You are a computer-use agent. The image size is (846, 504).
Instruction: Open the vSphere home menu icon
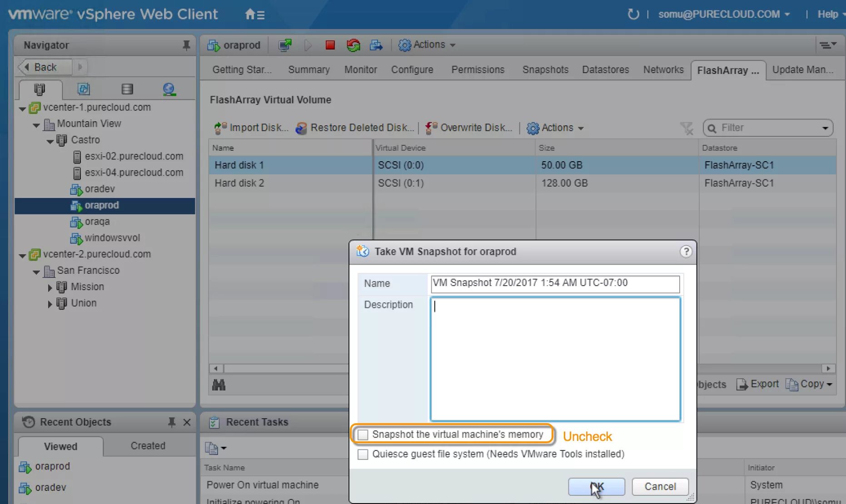point(254,15)
